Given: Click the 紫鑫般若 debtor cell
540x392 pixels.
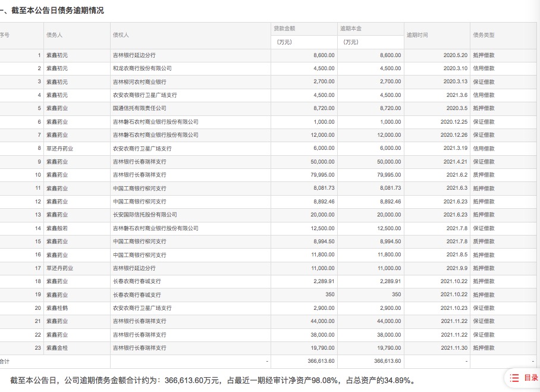Looking at the screenshot, I should [57, 228].
